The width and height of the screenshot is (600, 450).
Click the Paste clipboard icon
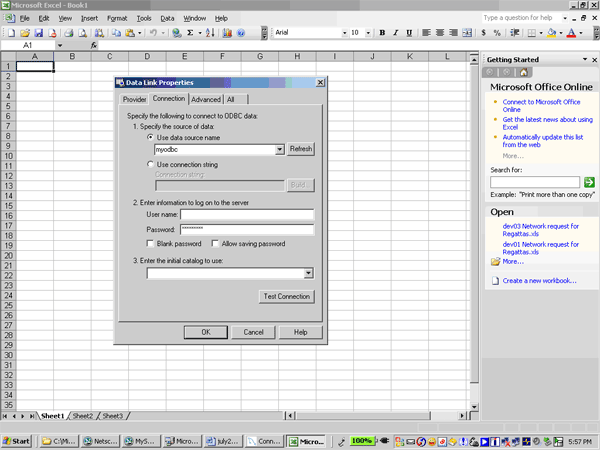(130, 33)
